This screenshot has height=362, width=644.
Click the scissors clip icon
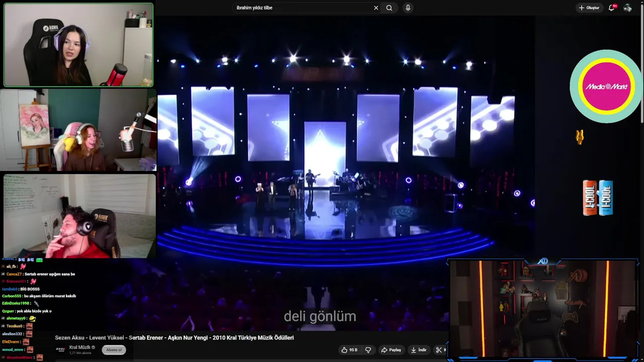click(x=439, y=350)
